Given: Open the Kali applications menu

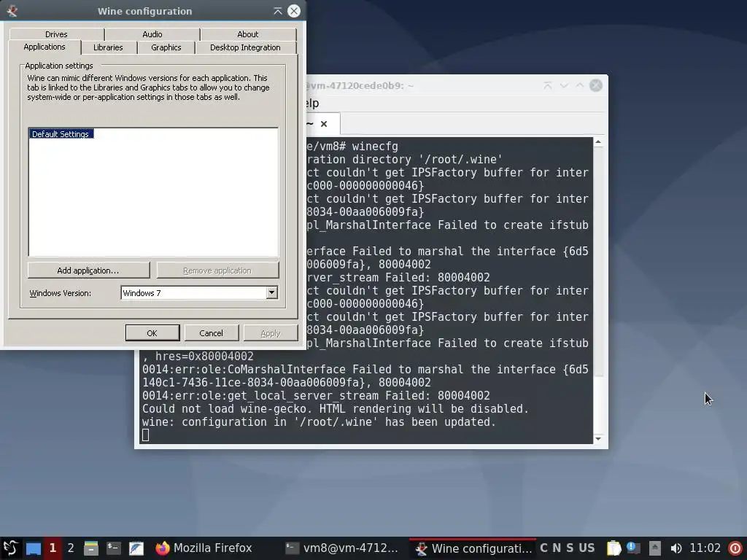Looking at the screenshot, I should (x=10, y=548).
